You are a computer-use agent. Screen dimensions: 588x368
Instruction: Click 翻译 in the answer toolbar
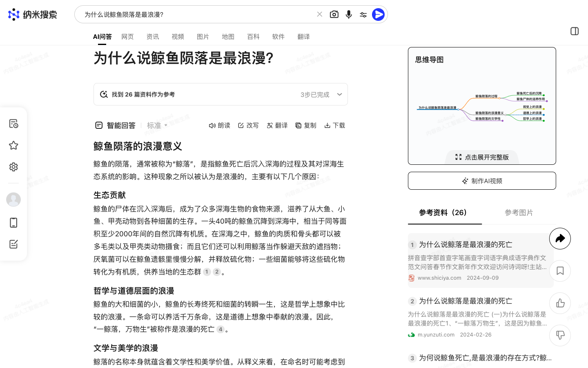(277, 126)
